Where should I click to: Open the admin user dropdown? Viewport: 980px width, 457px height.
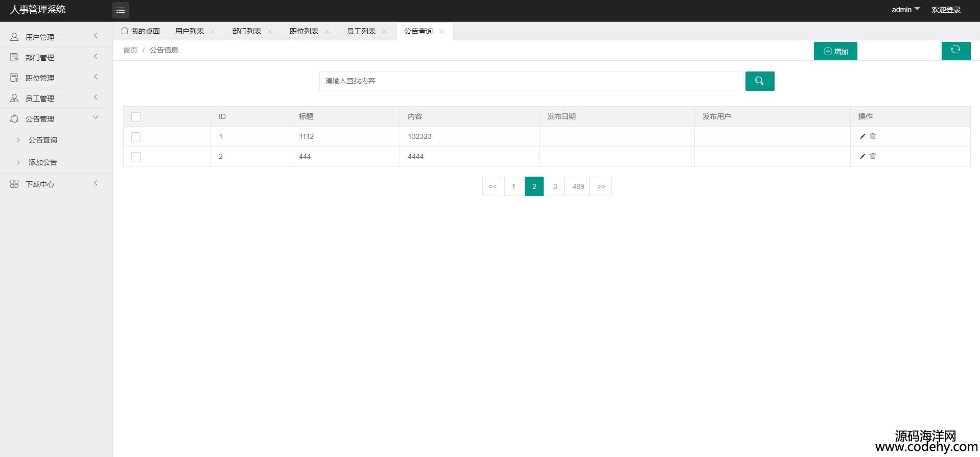click(x=906, y=10)
